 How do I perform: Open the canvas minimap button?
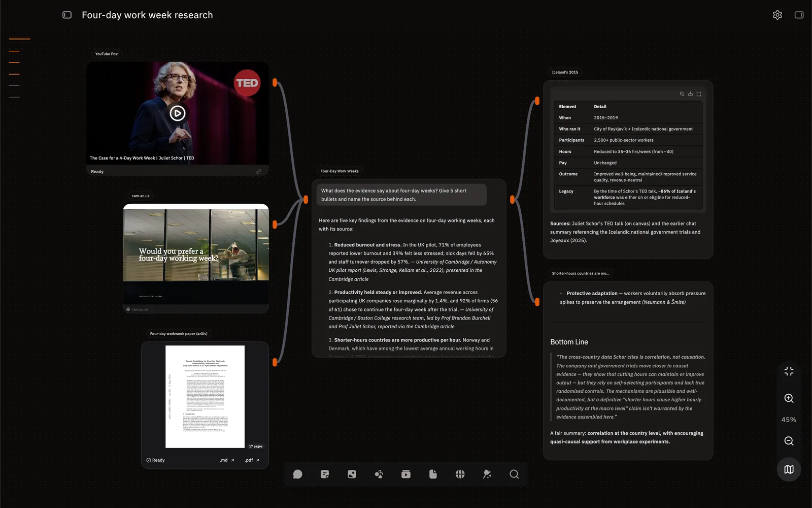coord(789,469)
